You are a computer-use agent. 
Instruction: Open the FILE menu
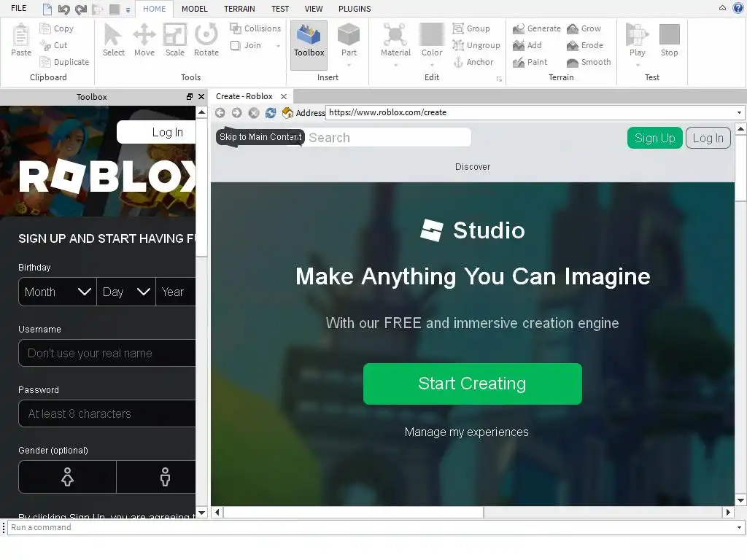coord(18,9)
